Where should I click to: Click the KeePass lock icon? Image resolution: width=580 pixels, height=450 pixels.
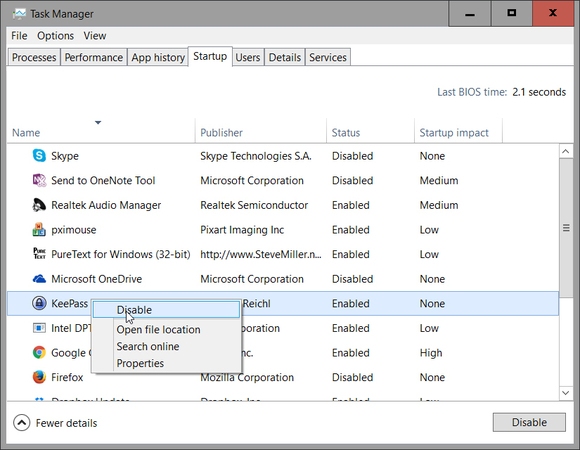click(x=39, y=303)
